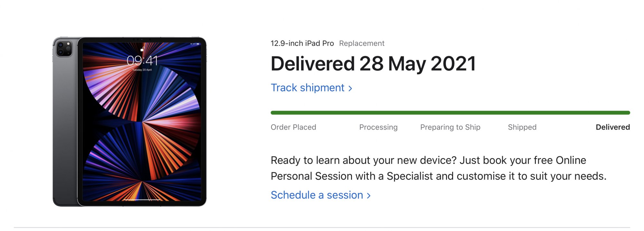Click the battery status icon on the iPad screen
Image resolution: width=644 pixels, height=231 pixels.
[x=198, y=44]
